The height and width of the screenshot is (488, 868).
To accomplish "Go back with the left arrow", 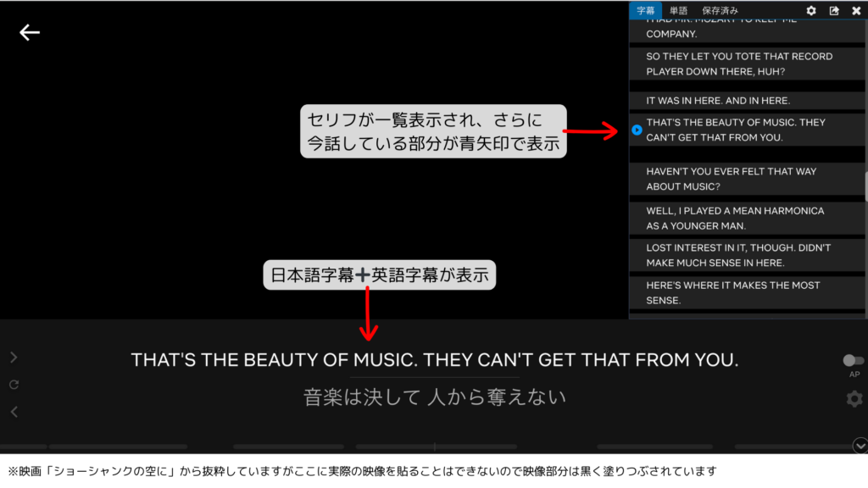I will pos(30,33).
